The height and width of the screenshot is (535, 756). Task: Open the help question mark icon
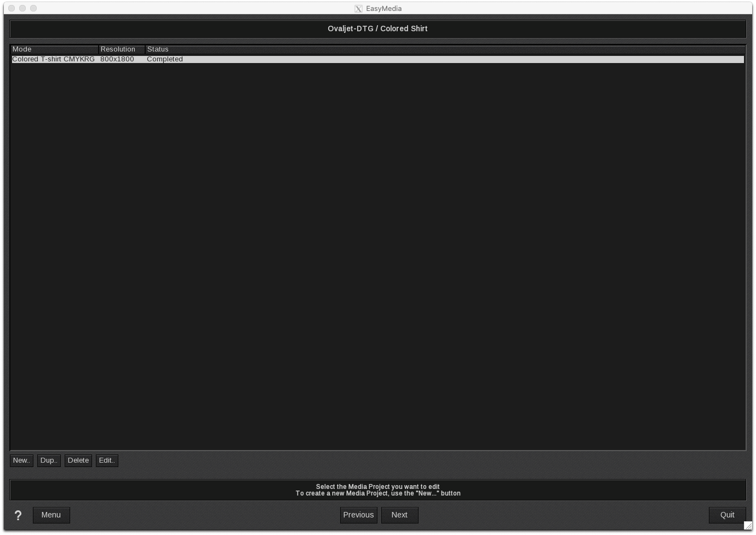18,515
